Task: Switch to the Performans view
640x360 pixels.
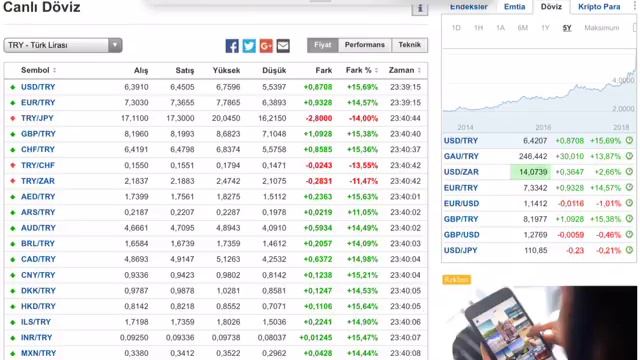Action: (x=364, y=45)
